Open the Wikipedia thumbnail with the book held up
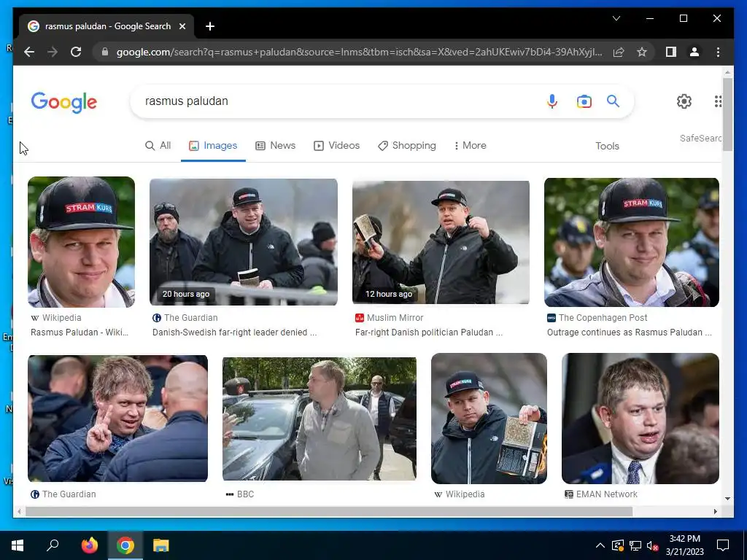The width and height of the screenshot is (747, 560). point(489,418)
